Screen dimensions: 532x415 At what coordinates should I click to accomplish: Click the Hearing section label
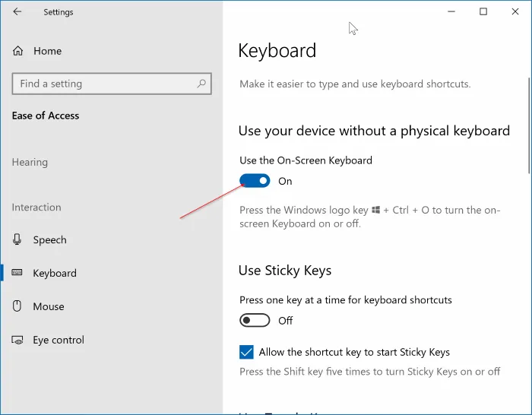point(30,162)
